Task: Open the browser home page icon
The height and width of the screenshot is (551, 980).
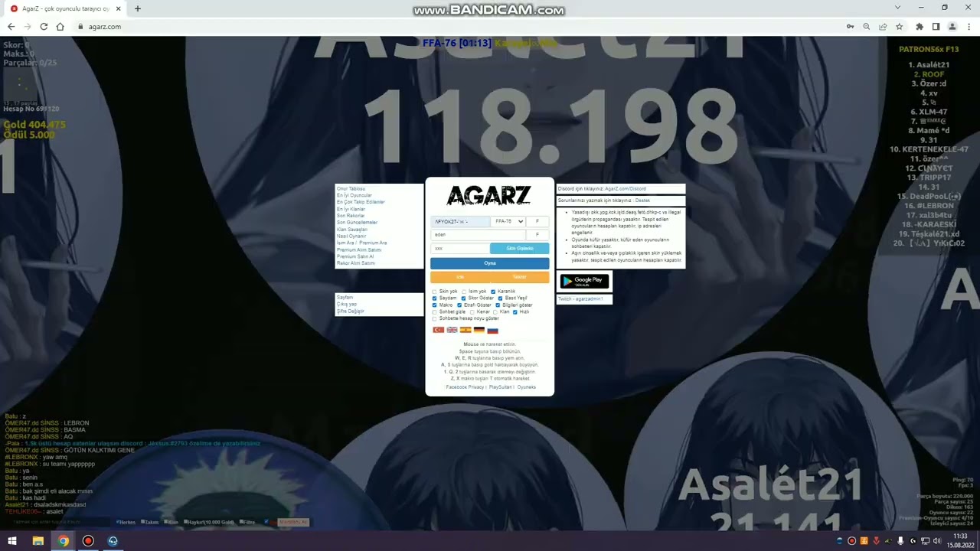Action: (x=60, y=27)
